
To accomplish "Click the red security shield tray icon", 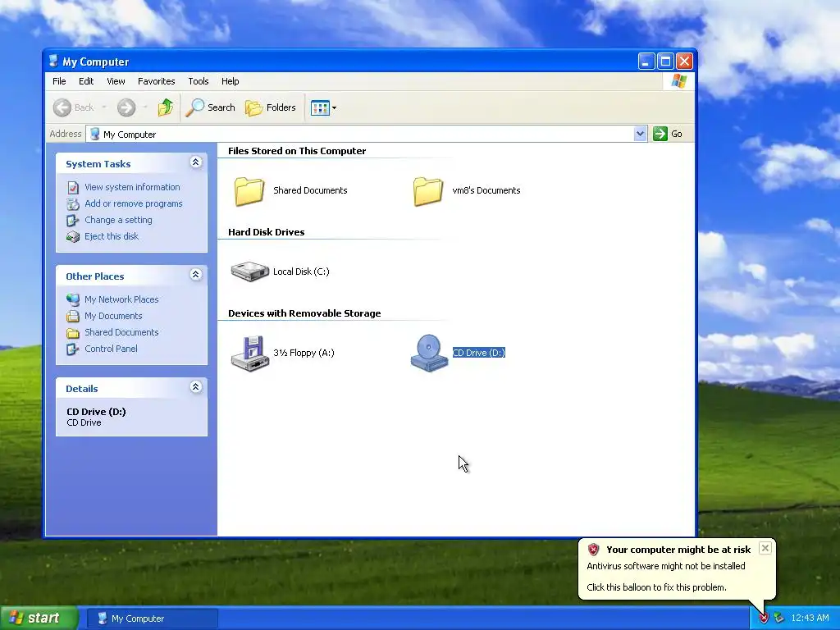I will (x=764, y=619).
